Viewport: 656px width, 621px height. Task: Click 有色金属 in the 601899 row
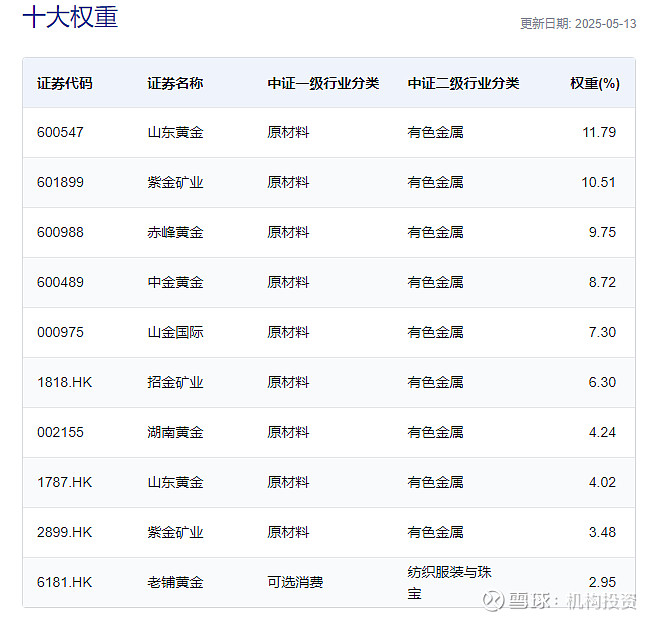pyautogui.click(x=436, y=182)
